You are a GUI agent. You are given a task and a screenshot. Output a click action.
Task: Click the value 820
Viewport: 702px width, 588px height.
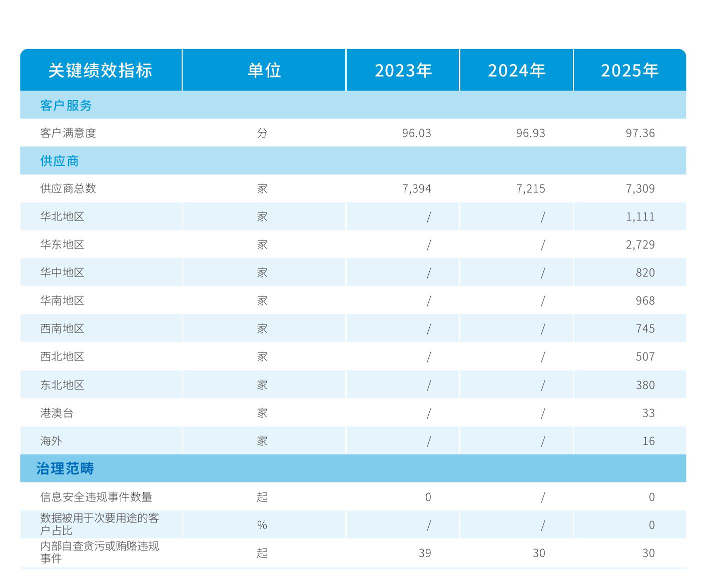pos(645,272)
